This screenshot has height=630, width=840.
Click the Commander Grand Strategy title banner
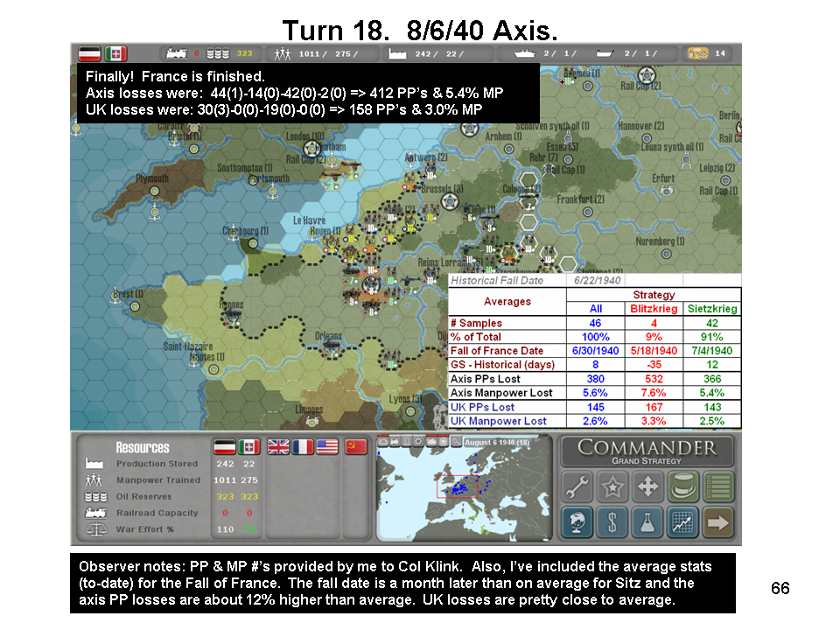[x=647, y=451]
